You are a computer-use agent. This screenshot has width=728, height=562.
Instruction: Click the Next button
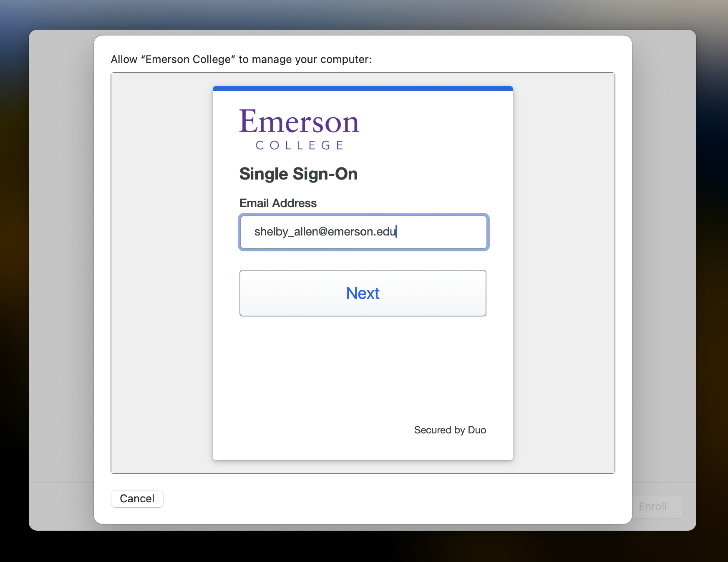[363, 293]
